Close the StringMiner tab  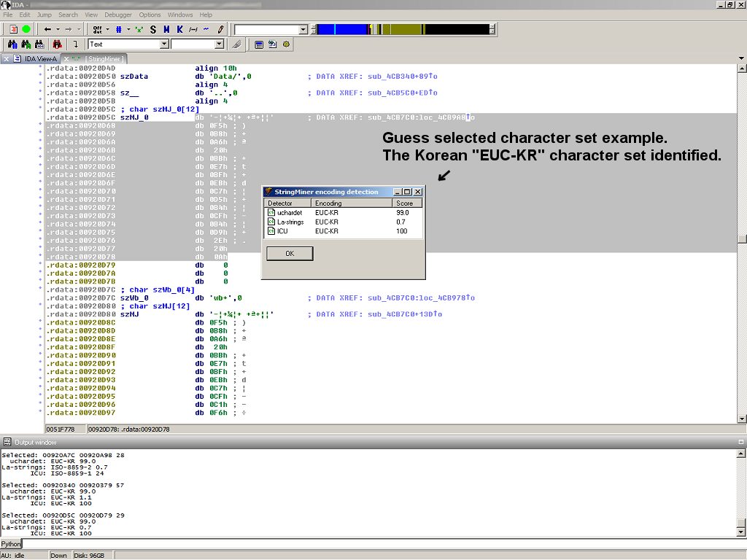(x=66, y=59)
